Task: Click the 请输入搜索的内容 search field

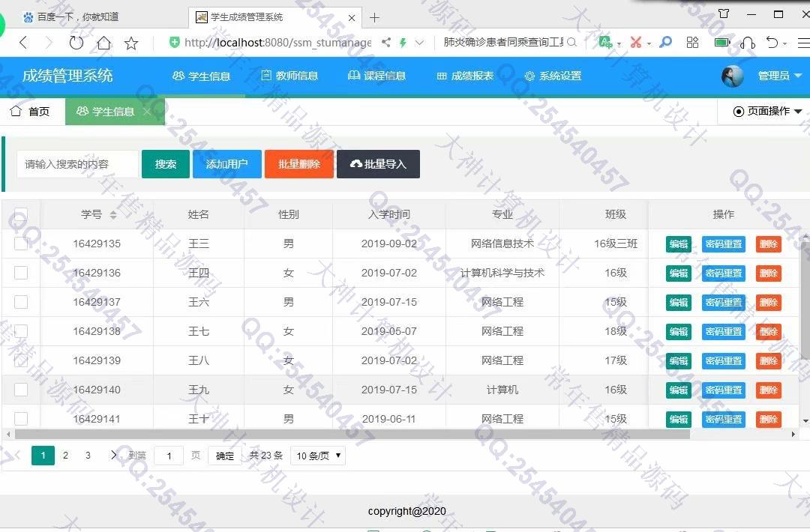Action: 77,164
